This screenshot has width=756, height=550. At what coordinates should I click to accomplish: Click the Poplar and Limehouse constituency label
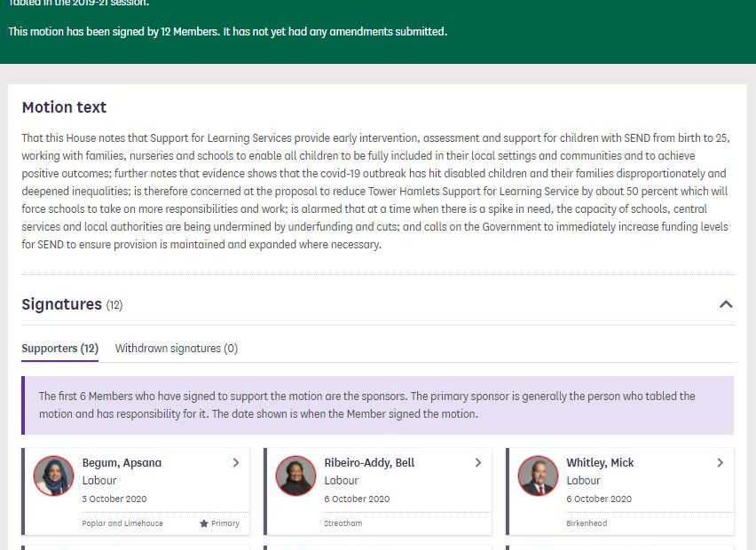tap(122, 523)
